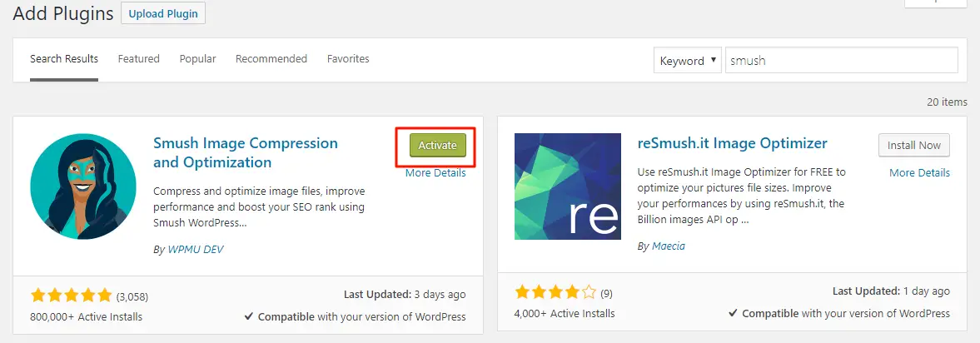Click the 20 items count text
Viewport: 980px width, 343px height.
[947, 102]
